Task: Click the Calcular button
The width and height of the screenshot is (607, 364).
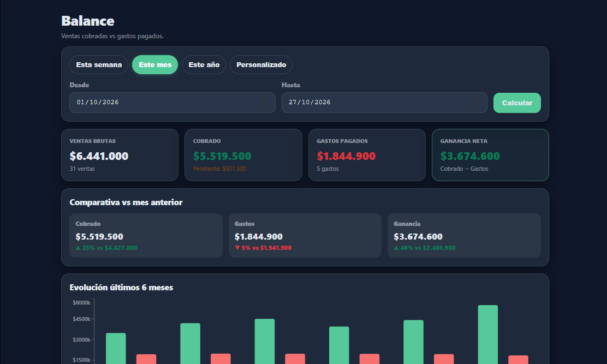Action: (x=517, y=103)
